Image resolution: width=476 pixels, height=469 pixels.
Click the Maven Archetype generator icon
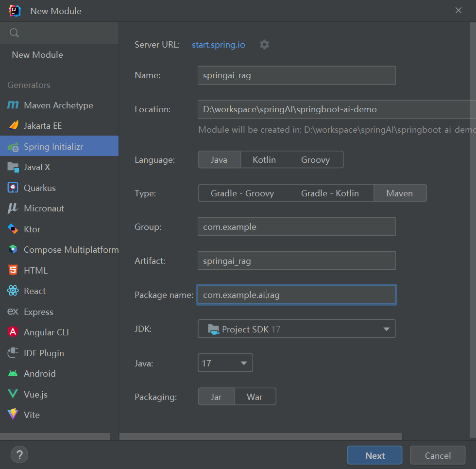13,105
